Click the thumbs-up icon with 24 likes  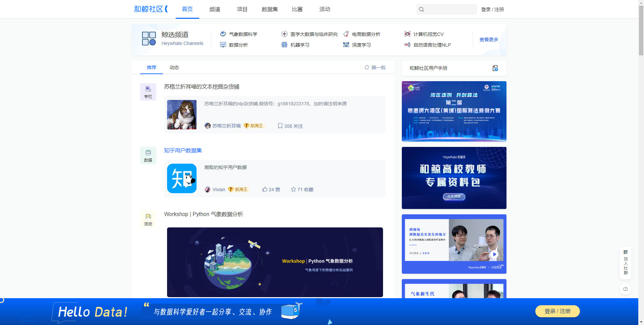pos(265,189)
